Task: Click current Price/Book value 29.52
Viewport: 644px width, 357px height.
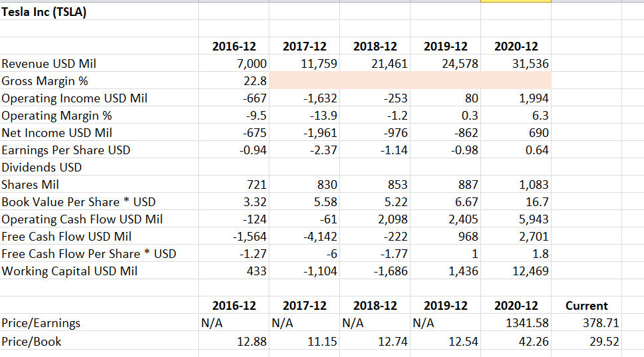Action: (605, 342)
